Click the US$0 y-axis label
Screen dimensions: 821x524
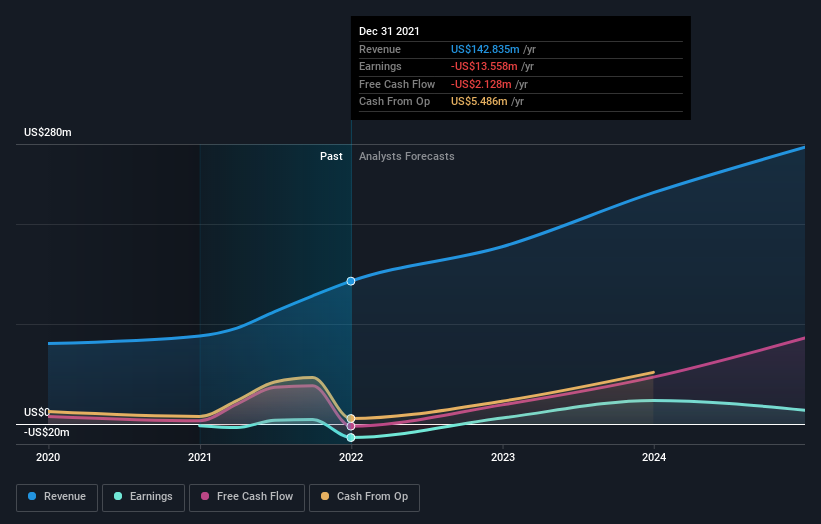pos(37,412)
